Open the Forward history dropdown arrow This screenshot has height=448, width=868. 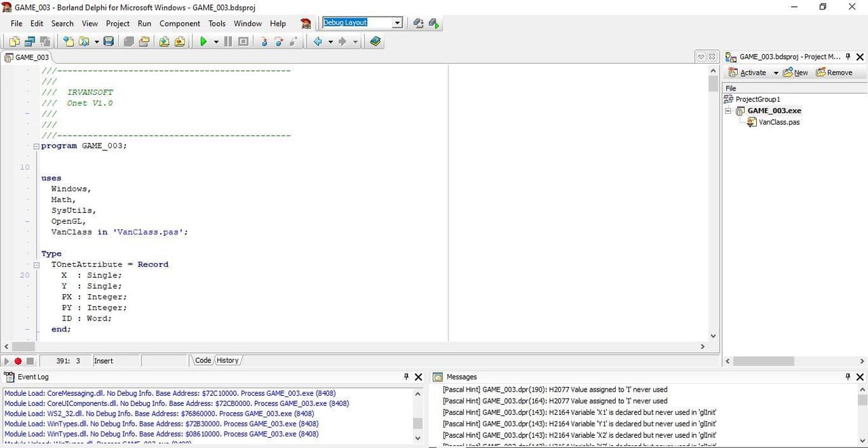point(355,41)
